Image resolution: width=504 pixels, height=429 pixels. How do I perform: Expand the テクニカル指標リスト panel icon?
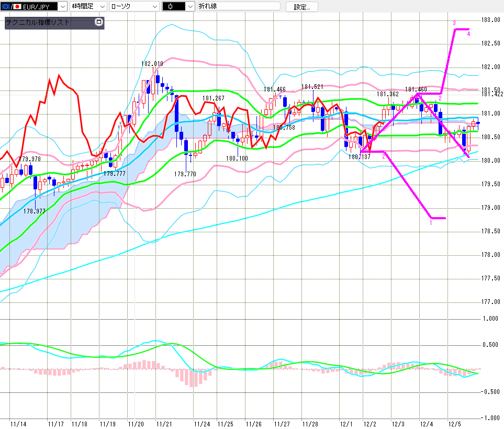tap(98, 22)
